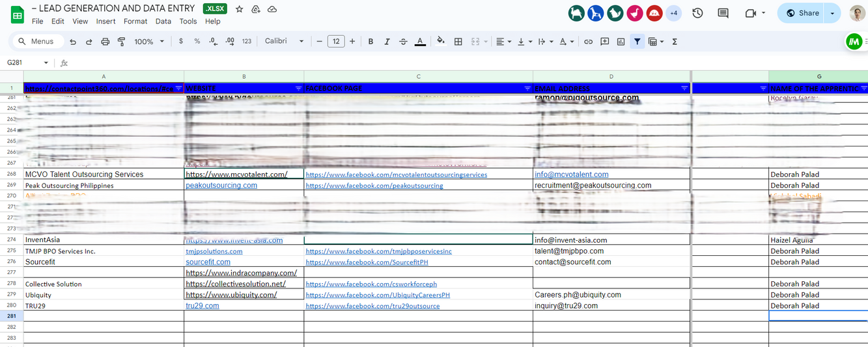Screen dimensions: 868x347
Task: Open the Help menu
Action: (x=213, y=21)
